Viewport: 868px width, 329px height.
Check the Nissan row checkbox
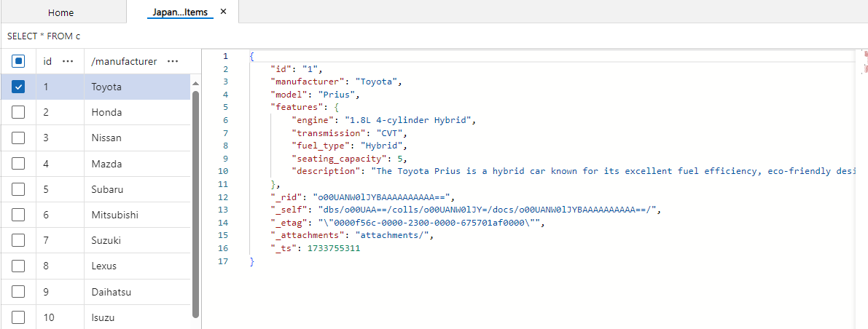coord(18,138)
